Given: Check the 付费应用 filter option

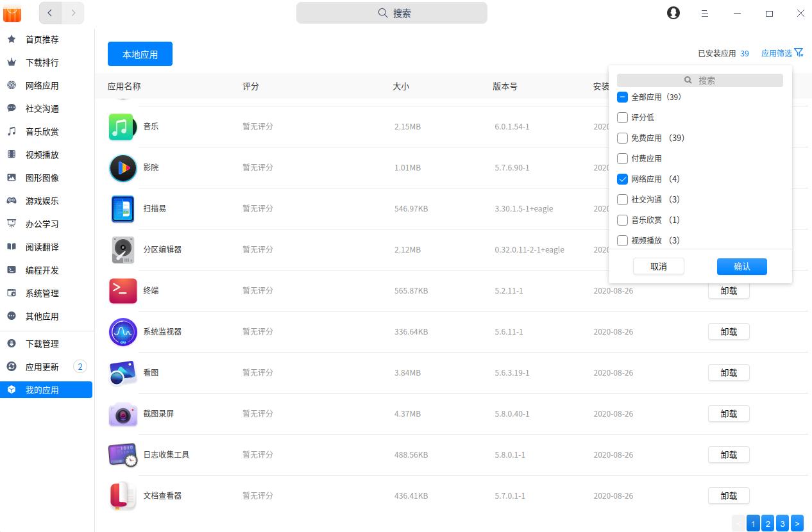Looking at the screenshot, I should (x=622, y=158).
